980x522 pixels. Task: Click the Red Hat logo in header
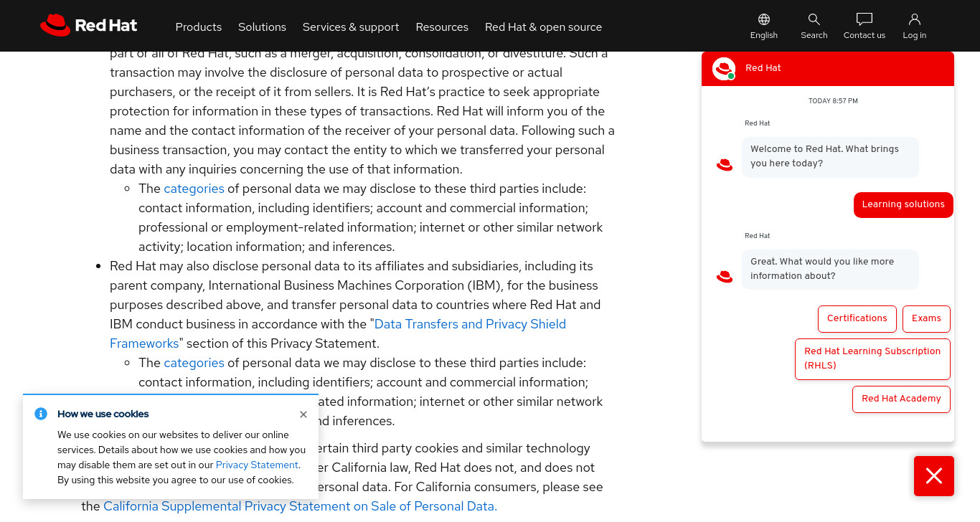[88, 26]
